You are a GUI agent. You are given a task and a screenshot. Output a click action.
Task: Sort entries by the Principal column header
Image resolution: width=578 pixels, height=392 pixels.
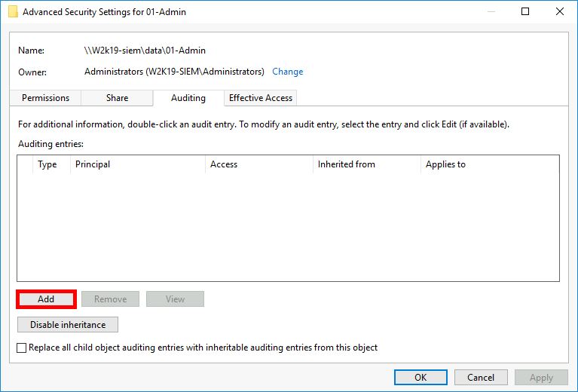click(137, 164)
